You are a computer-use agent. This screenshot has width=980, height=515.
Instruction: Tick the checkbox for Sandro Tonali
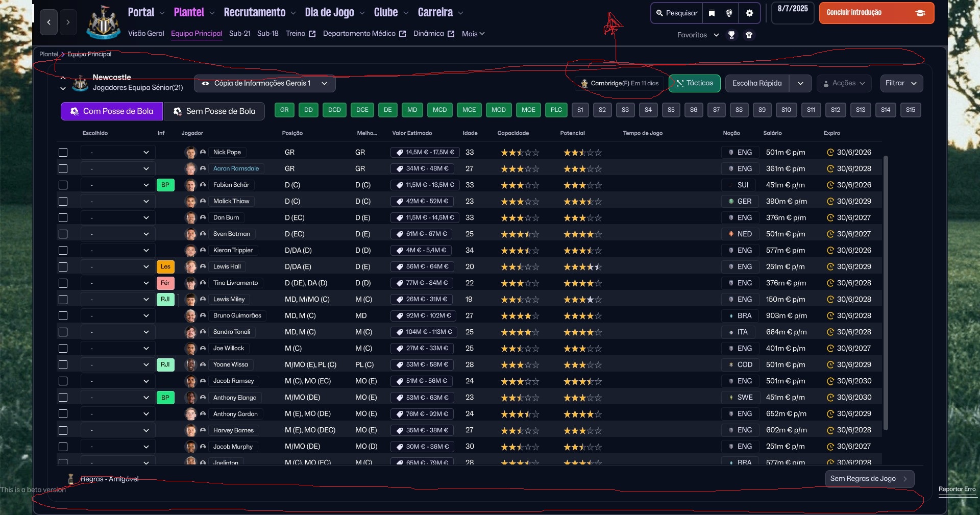63,332
